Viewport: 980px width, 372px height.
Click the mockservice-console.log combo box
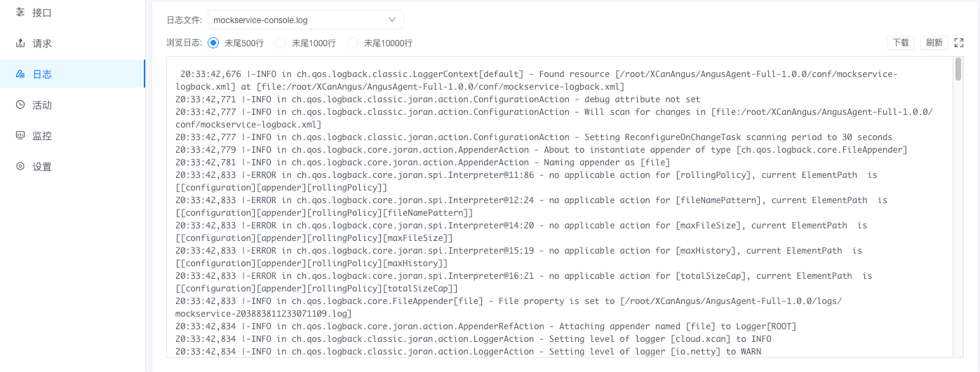(x=306, y=20)
